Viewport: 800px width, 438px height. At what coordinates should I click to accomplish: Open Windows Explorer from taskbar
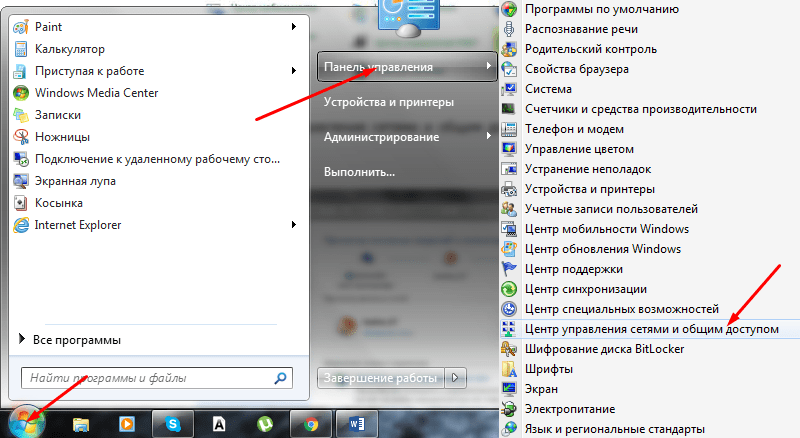tap(81, 424)
